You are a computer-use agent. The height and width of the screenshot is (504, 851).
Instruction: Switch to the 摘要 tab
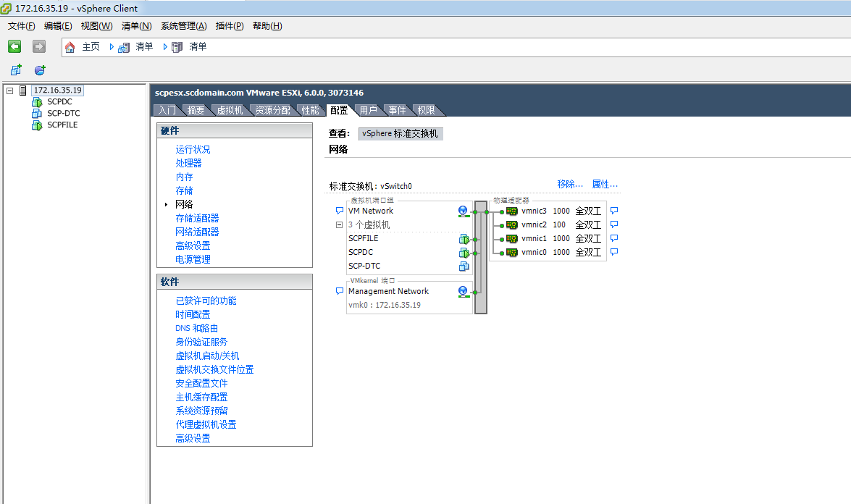196,110
